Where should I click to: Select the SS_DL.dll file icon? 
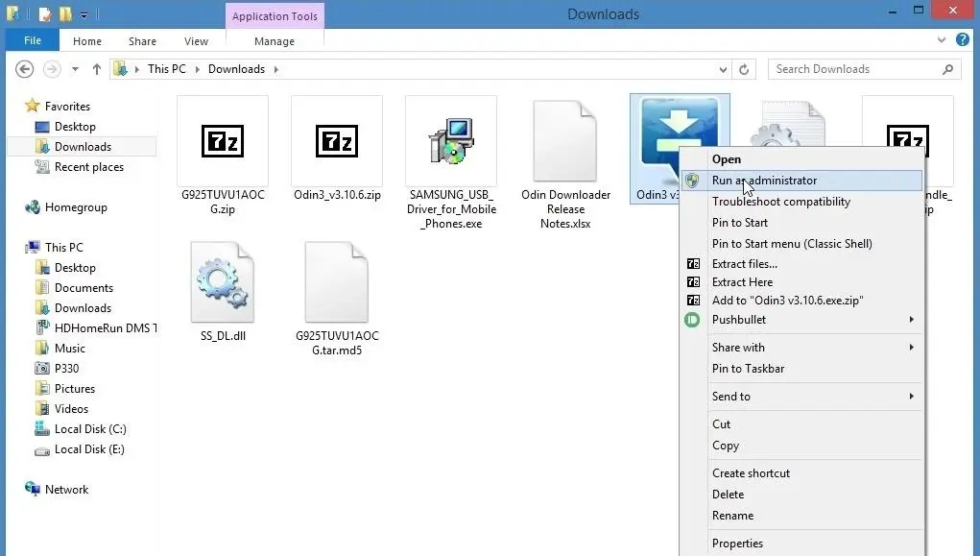click(x=223, y=281)
